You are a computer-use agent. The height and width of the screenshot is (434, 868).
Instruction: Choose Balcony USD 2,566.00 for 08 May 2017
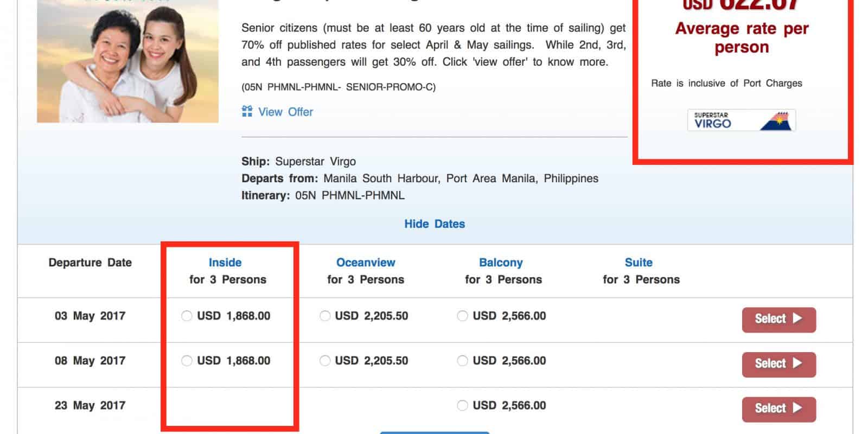[462, 361]
